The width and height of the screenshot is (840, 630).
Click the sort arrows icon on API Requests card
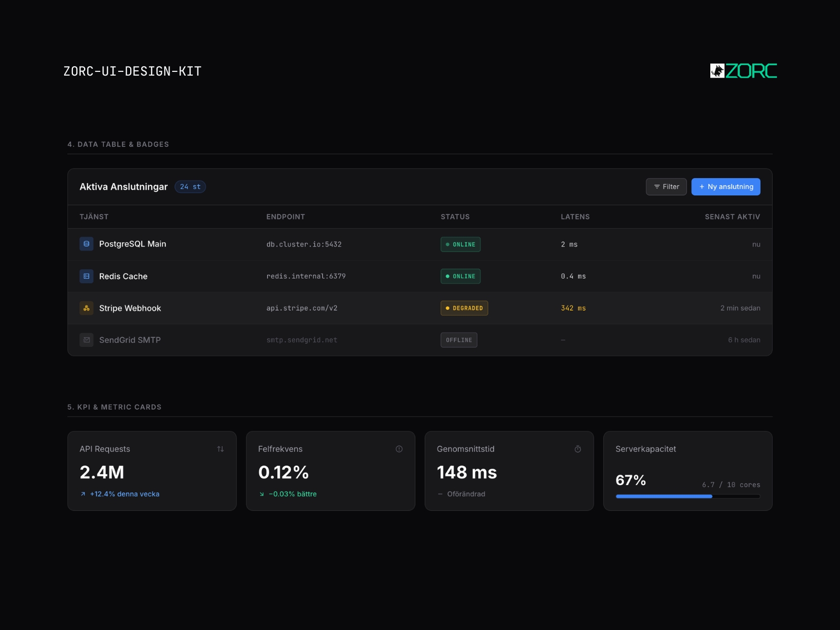220,449
